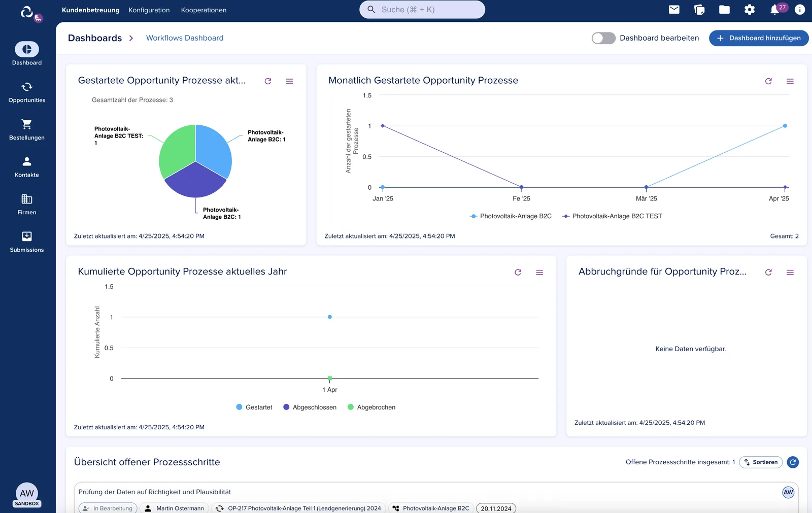
Task: Refresh the Monatlich Gestartete Opportunity Prozesse chart
Action: pos(768,81)
